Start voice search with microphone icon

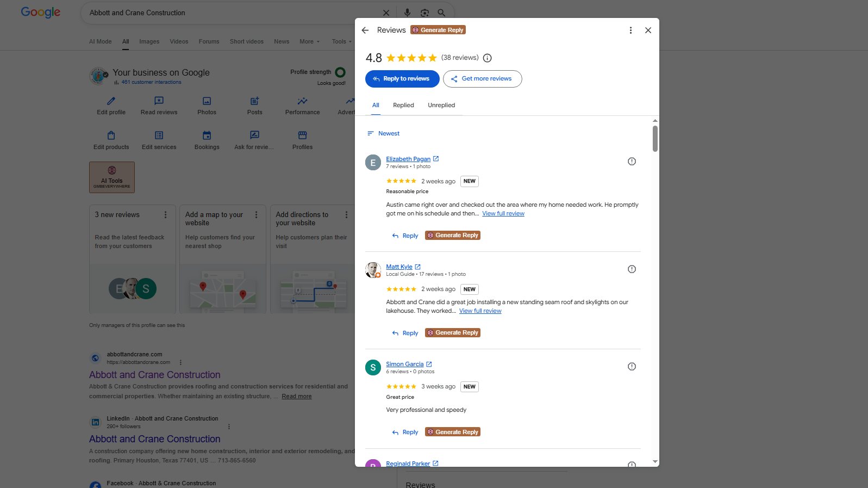407,13
